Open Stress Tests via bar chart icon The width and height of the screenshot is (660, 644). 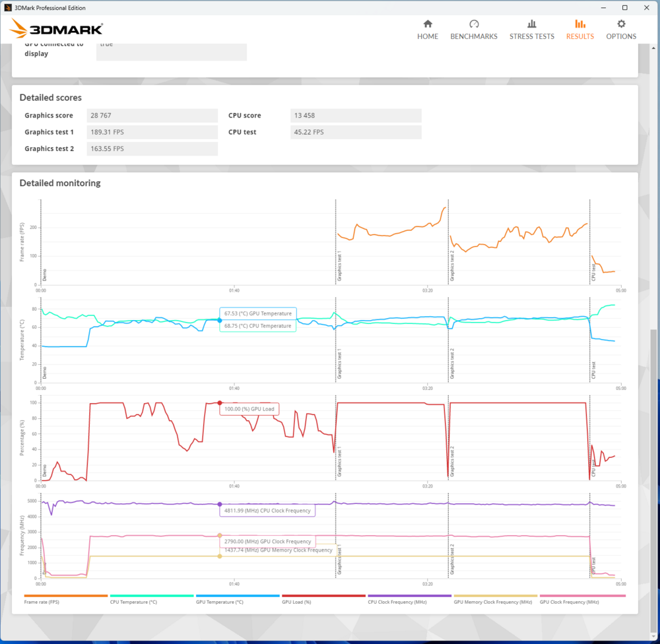point(531,24)
